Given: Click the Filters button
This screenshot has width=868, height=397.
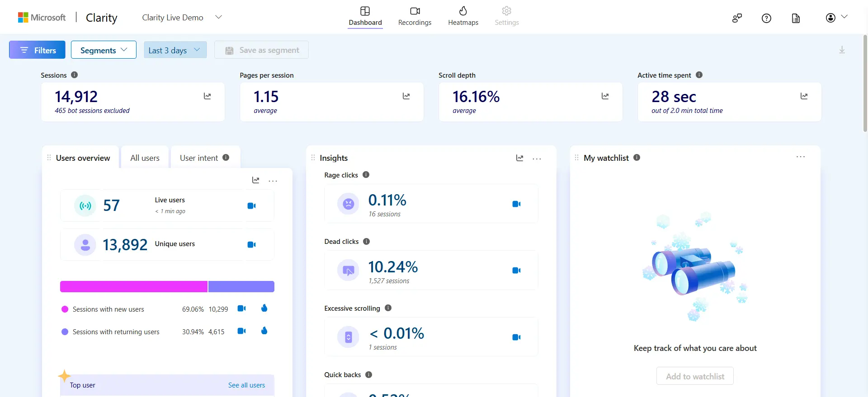Looking at the screenshot, I should click(x=37, y=50).
